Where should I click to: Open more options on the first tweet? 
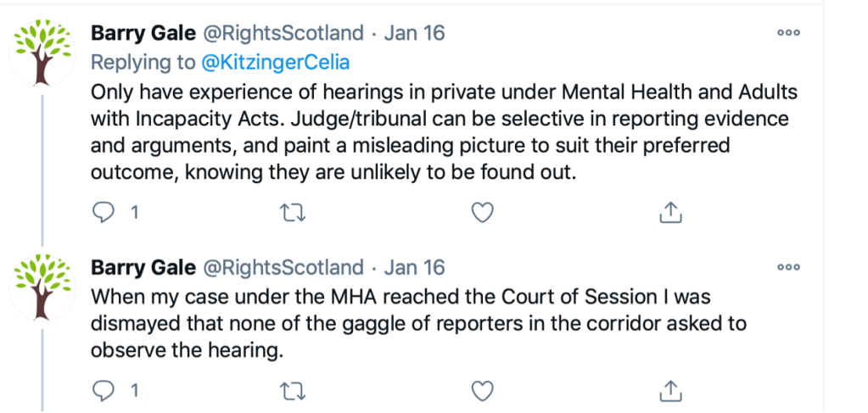click(788, 33)
